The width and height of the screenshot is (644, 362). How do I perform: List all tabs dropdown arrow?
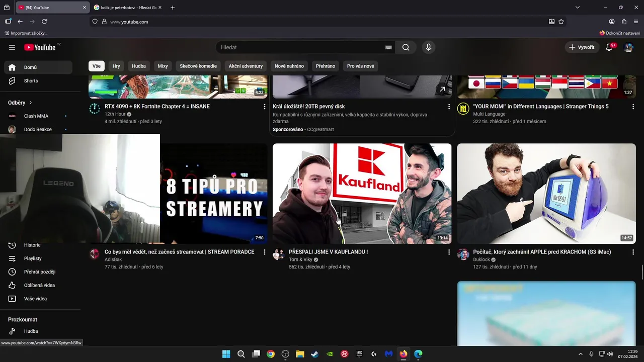[578, 8]
